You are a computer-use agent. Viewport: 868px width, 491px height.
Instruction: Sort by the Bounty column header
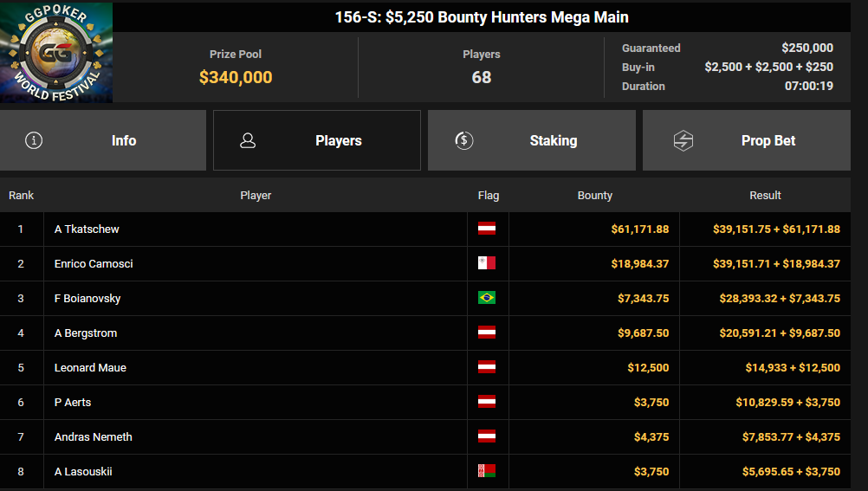594,196
